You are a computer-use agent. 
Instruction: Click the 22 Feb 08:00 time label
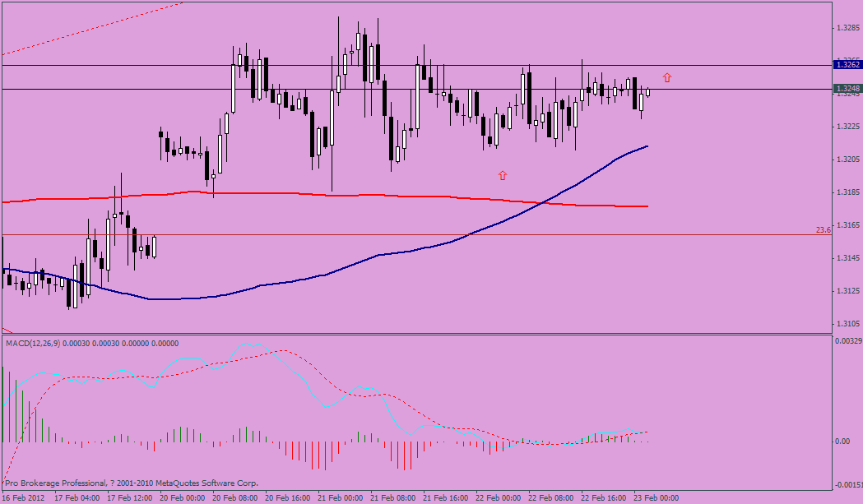point(551,498)
